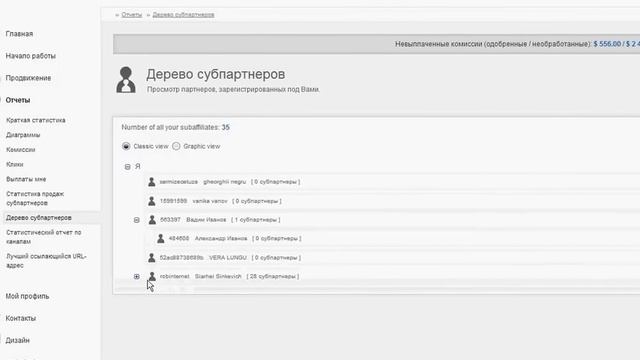
Task: Click the 'VERA LUNGU' name text
Action: tap(228, 258)
